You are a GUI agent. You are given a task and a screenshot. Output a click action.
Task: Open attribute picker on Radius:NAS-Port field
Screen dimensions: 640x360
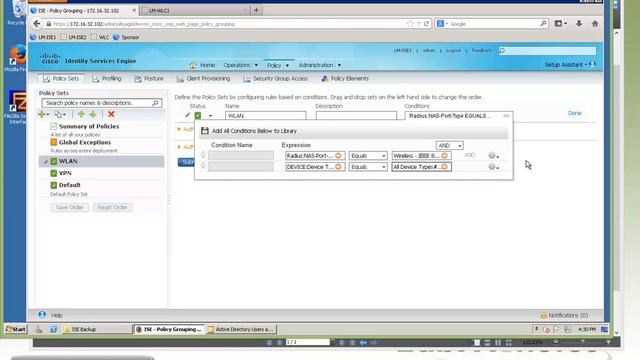tap(338, 156)
